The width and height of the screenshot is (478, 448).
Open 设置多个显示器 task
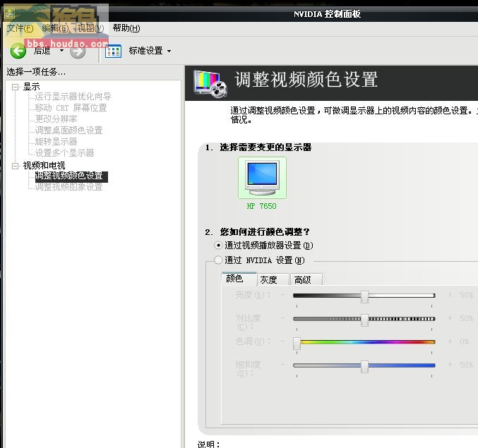point(64,153)
